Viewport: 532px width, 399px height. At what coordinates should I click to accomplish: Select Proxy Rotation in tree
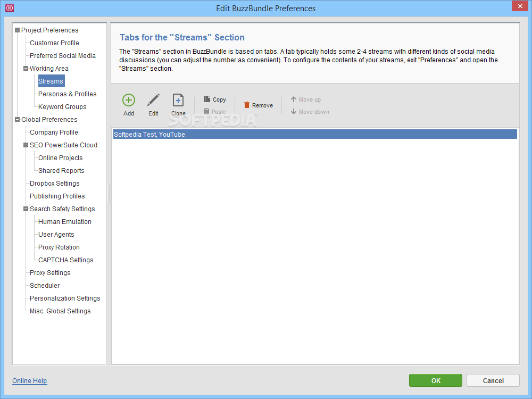coord(59,247)
